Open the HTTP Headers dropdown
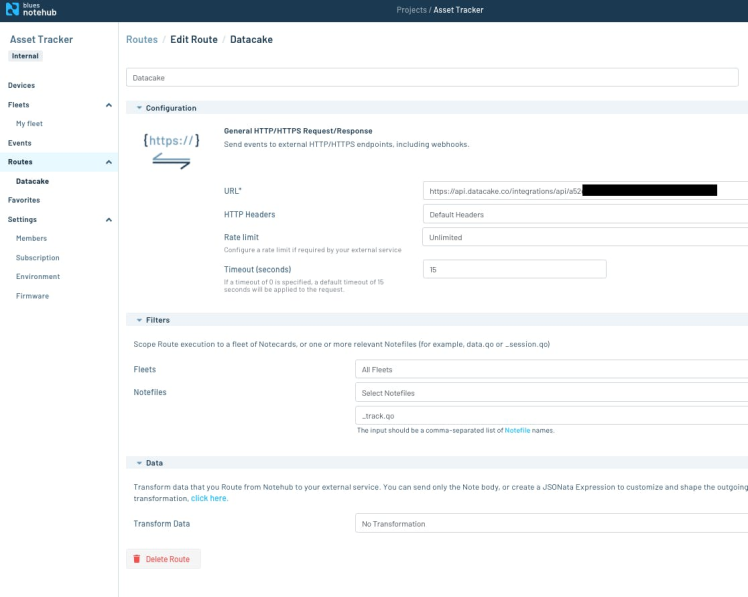 (585, 214)
